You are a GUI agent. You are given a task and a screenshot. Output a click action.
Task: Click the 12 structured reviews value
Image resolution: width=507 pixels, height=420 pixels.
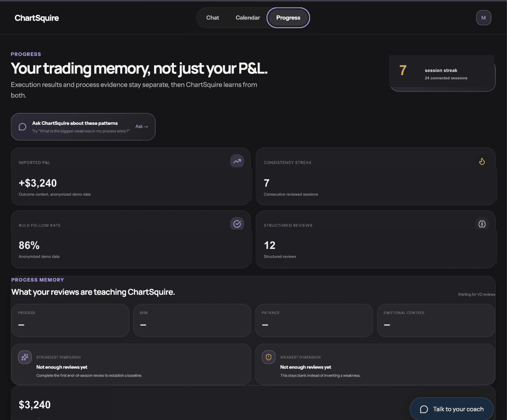pyautogui.click(x=270, y=245)
